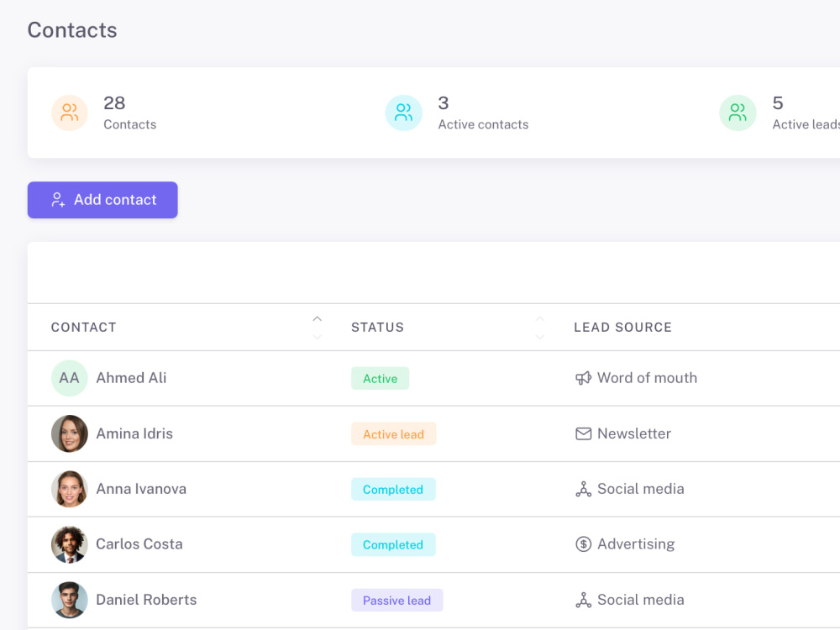Click the Advertising lead source text
Image resolution: width=840 pixels, height=630 pixels.
[636, 544]
